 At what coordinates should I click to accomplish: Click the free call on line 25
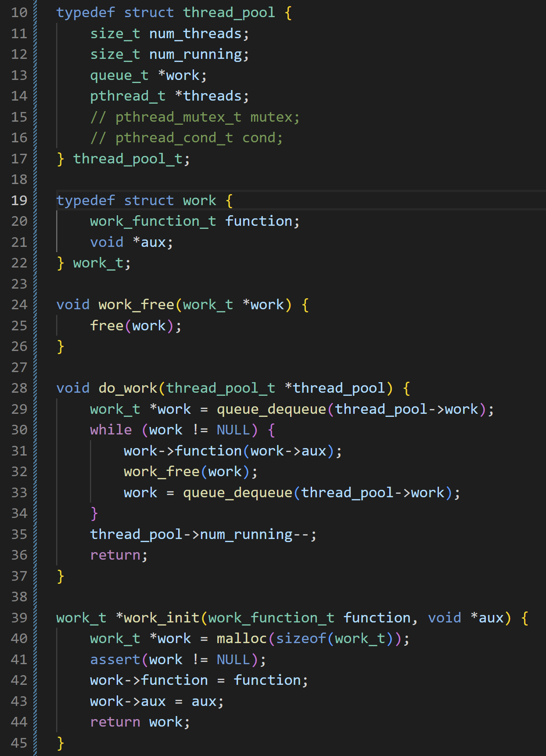coord(107,326)
